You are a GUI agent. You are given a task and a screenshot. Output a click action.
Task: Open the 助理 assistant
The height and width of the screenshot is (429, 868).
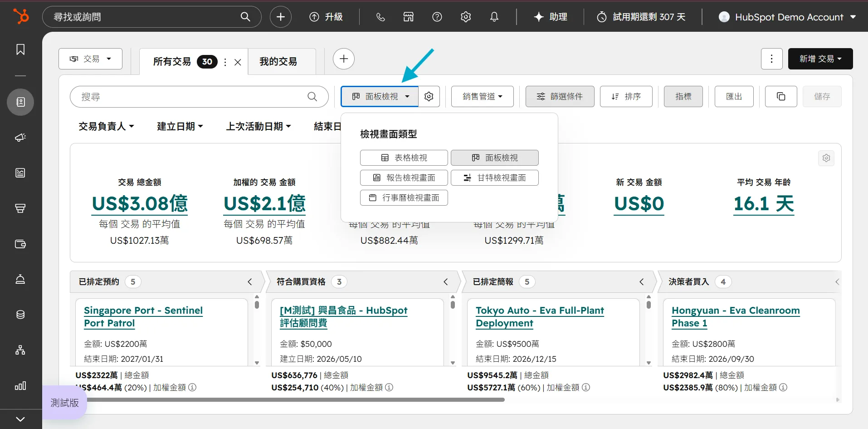[x=551, y=17]
